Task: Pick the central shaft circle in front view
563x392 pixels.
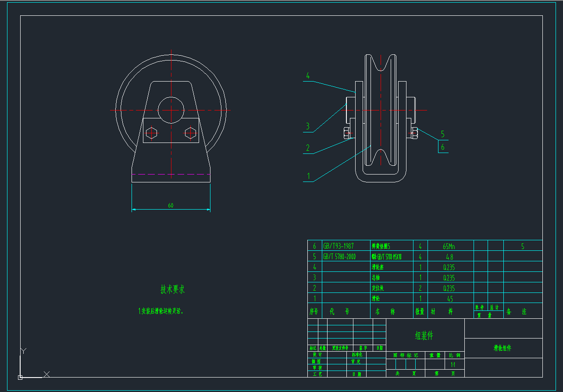Action: [x=171, y=110]
